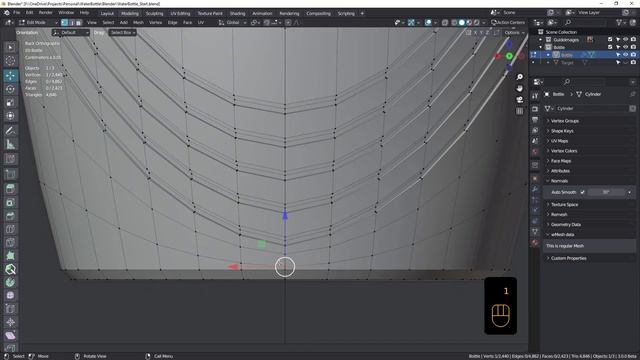This screenshot has height=360, width=640.
Task: Switch to the Layout workspace tab
Action: point(107,13)
